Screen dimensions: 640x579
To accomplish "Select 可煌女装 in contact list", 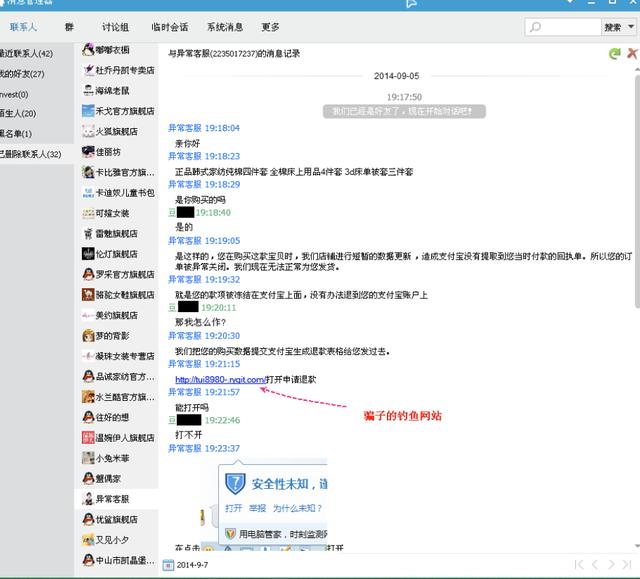I will tap(116, 213).
